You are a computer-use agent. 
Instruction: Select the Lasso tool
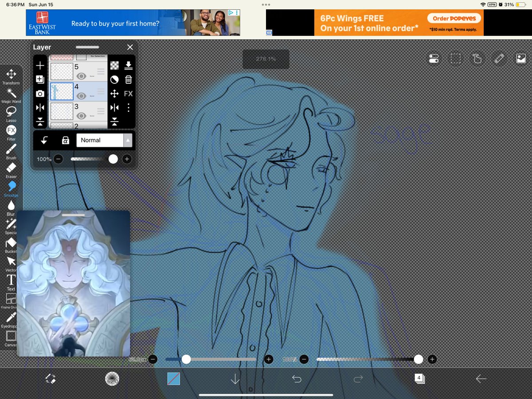[x=11, y=114]
